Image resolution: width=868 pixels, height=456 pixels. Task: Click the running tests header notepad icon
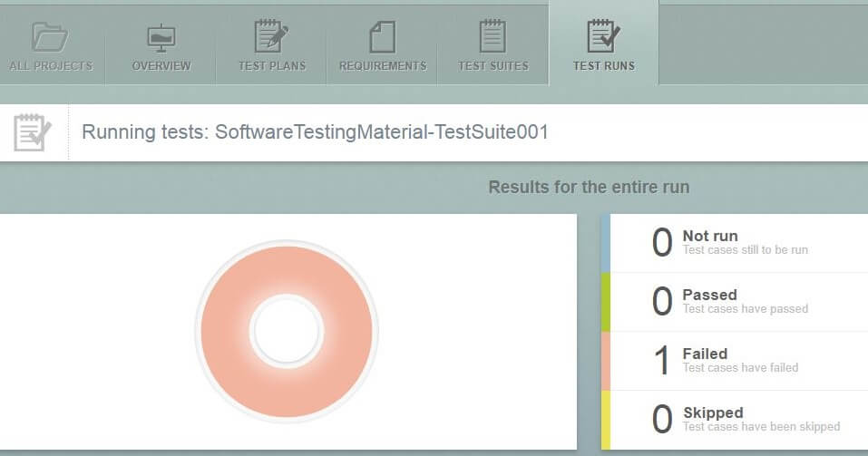pos(32,132)
